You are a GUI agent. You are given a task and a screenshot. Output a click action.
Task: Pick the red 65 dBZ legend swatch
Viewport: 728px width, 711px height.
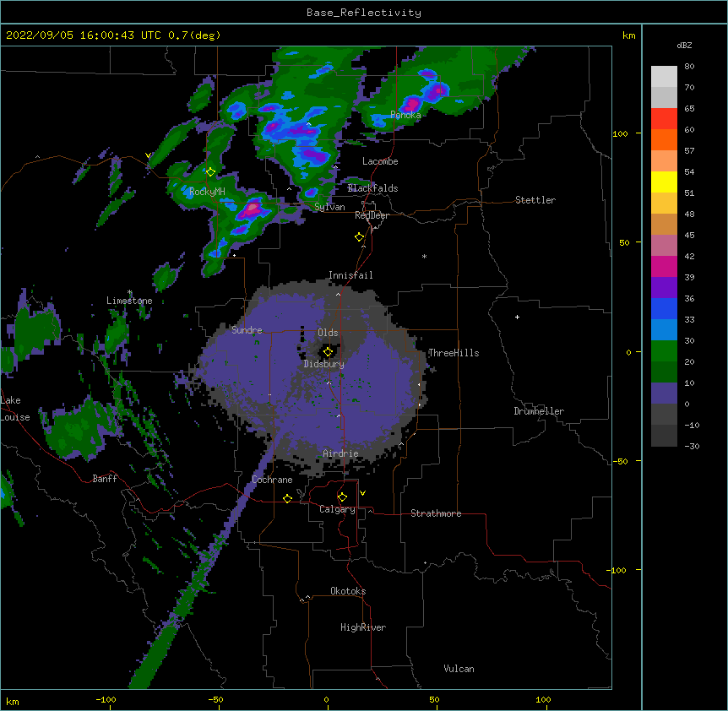(x=664, y=118)
